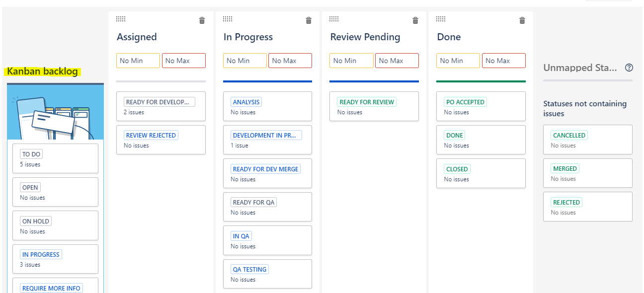Rename the Review Pending column title
This screenshot has width=644, height=293.
pyautogui.click(x=365, y=37)
